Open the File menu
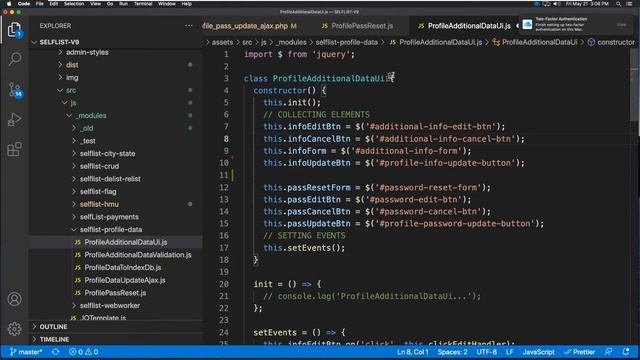This screenshot has height=360, width=640. [x=40, y=4]
